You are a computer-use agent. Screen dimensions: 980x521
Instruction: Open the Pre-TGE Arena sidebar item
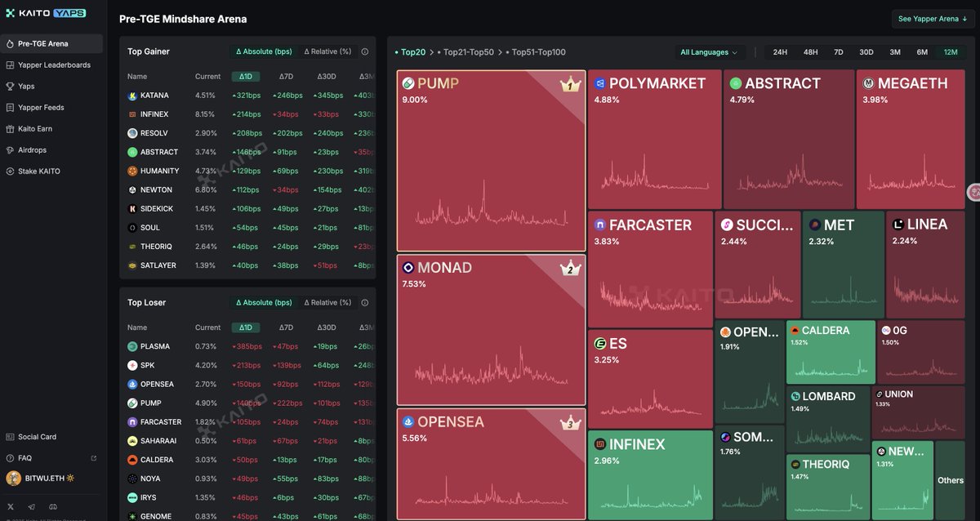[51, 43]
